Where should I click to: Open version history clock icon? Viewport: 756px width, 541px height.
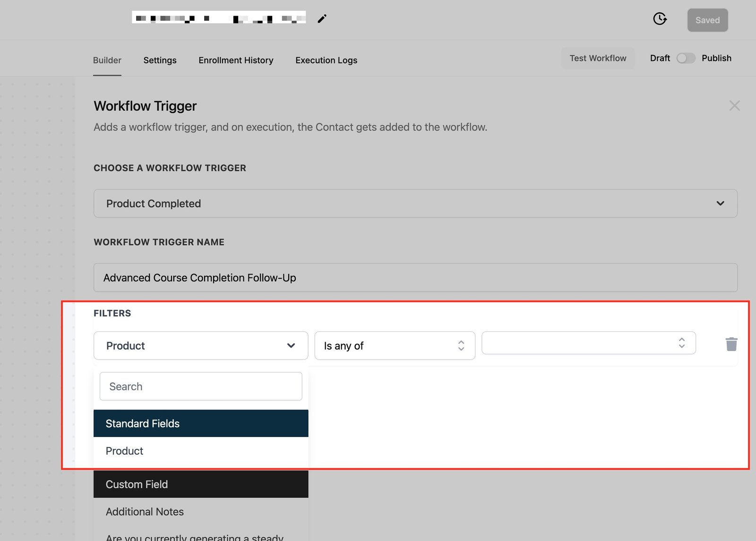click(660, 19)
